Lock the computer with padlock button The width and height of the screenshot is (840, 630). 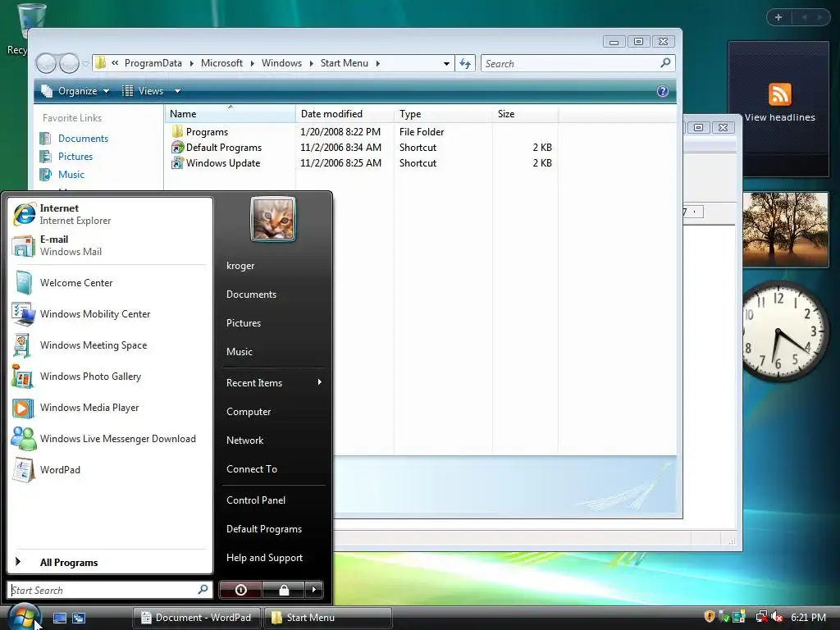[283, 590]
